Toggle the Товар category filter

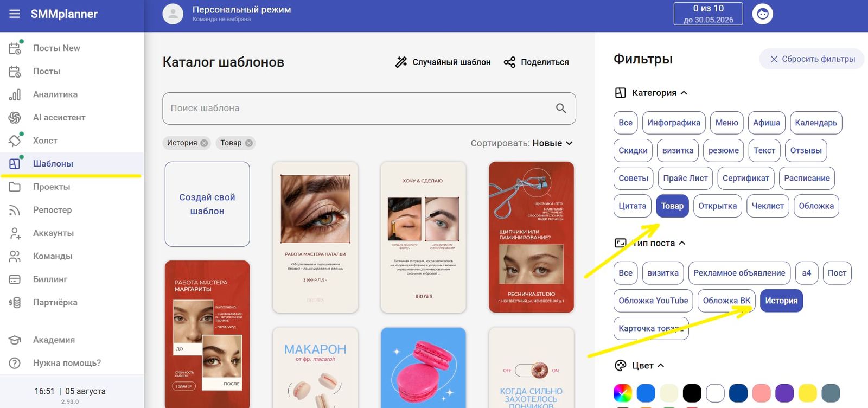(672, 206)
